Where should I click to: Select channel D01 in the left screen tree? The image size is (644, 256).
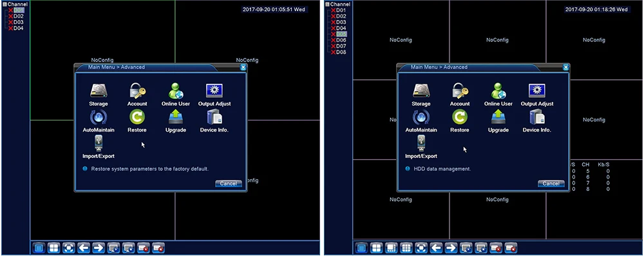click(19, 10)
